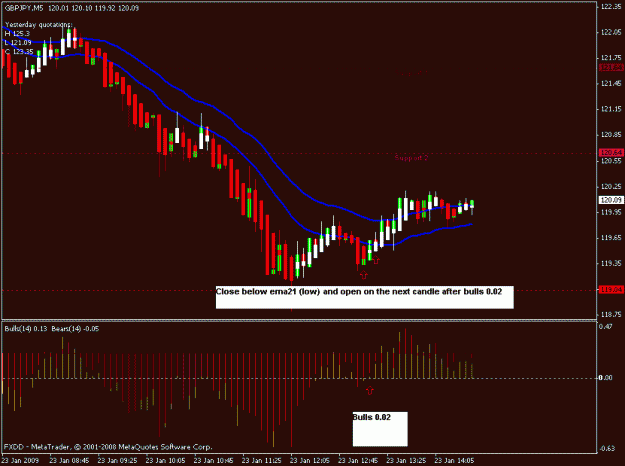
Task: Click the 0.00 indicator scale value
Action: [x=606, y=378]
